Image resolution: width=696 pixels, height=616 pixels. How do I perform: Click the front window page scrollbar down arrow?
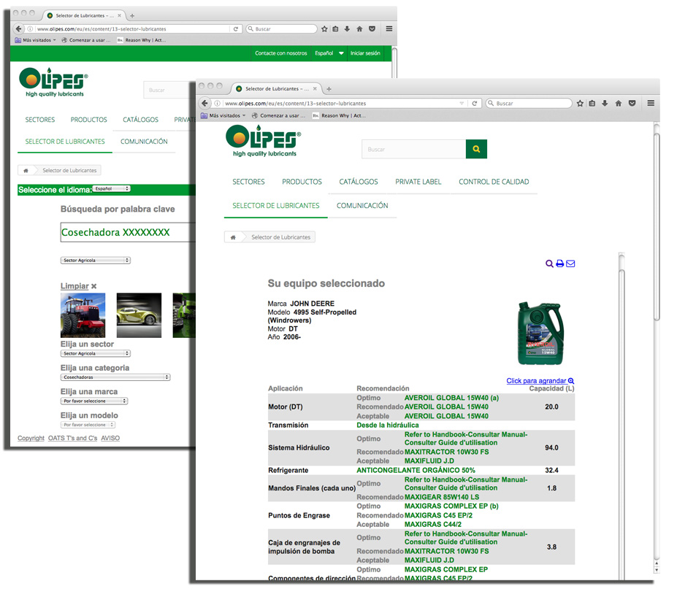click(x=657, y=570)
